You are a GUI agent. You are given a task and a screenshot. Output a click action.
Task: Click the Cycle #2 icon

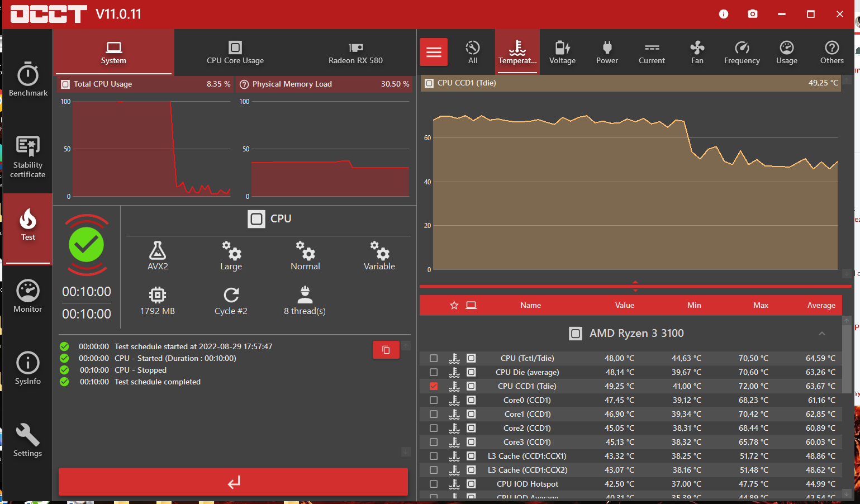231,294
